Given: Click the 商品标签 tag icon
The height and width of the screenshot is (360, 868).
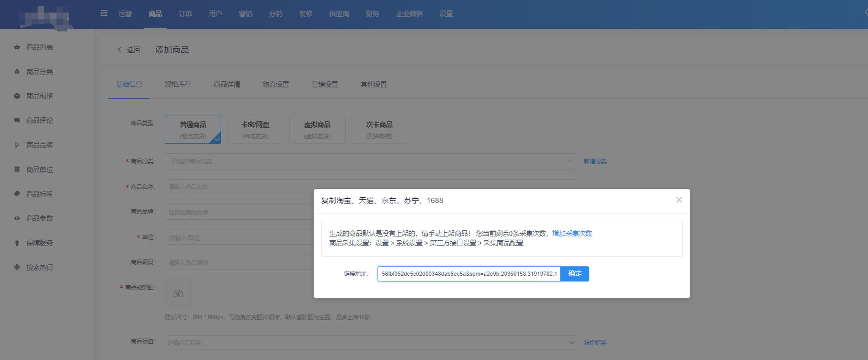Looking at the screenshot, I should [x=17, y=194].
